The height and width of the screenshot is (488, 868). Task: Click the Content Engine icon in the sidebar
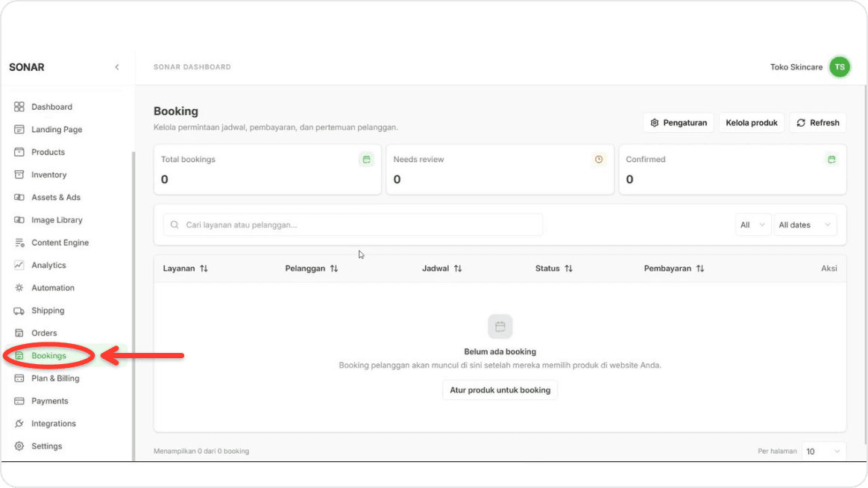coord(19,243)
